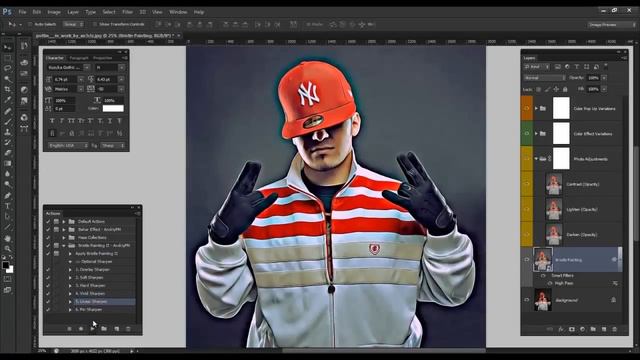Select the Quick Selection tool
The width and height of the screenshot is (640, 360).
pyautogui.click(x=7, y=79)
